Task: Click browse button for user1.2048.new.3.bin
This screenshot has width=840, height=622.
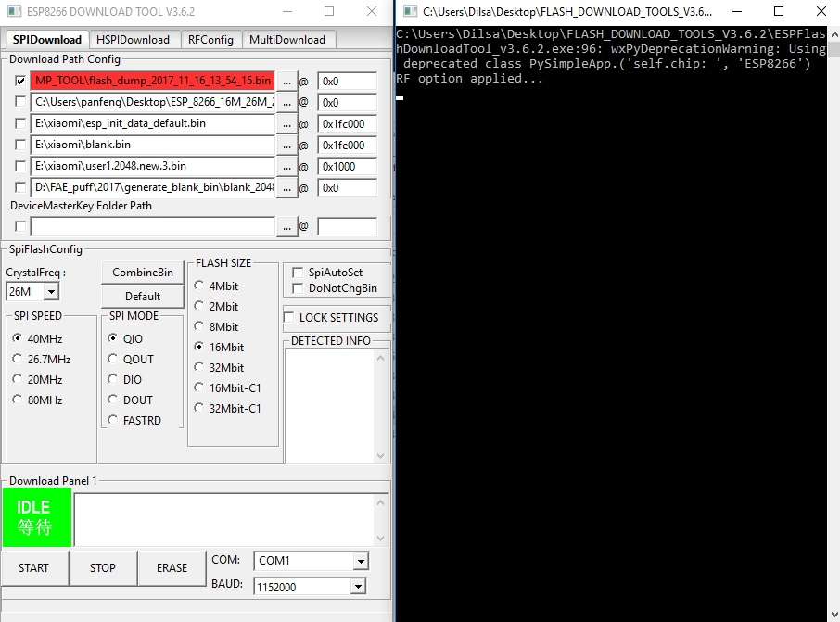Action: [287, 167]
